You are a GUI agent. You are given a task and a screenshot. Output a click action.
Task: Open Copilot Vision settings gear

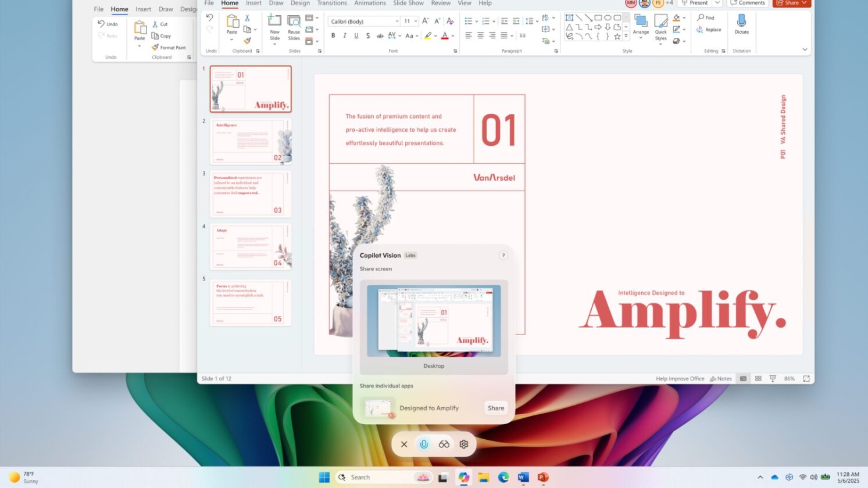[463, 444]
